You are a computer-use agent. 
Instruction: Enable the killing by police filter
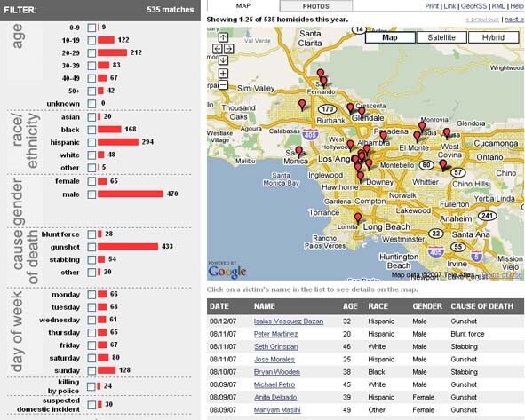(x=91, y=387)
